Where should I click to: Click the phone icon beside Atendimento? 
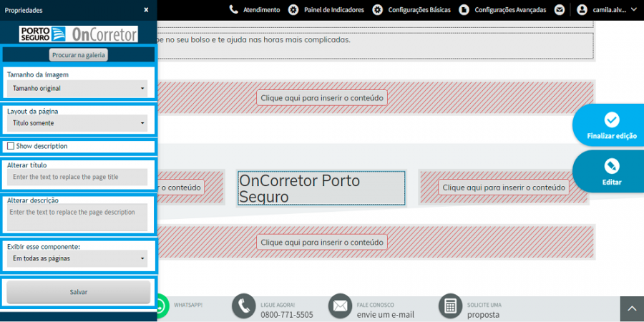(x=234, y=10)
